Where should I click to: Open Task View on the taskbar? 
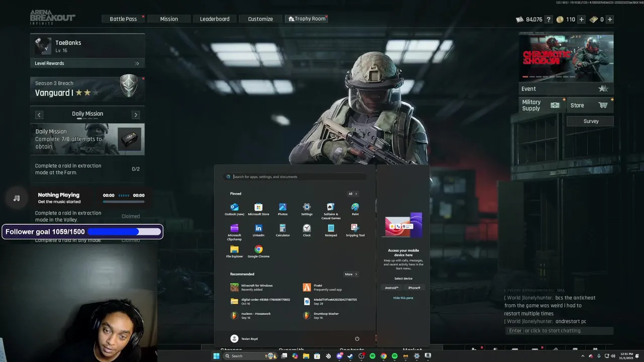point(284,356)
